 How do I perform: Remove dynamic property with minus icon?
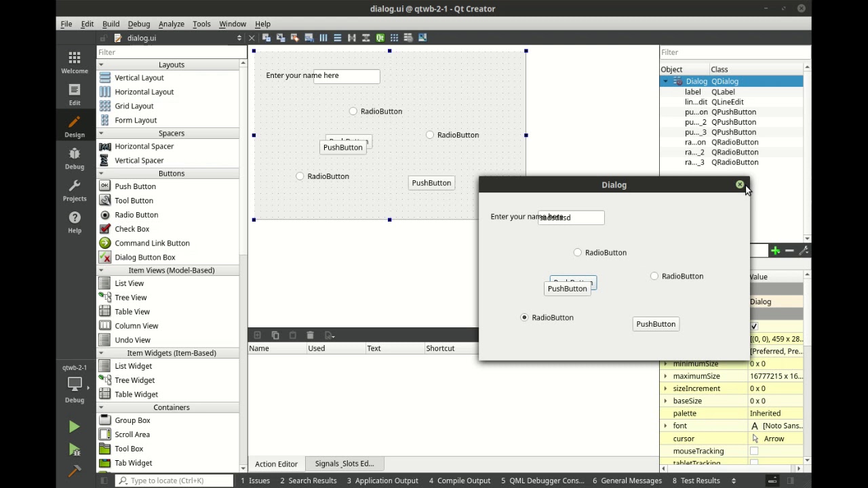click(789, 251)
